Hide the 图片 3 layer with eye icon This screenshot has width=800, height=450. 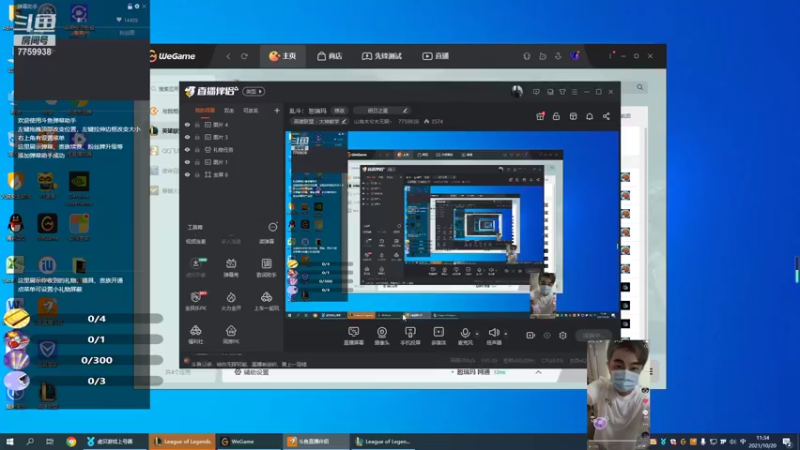click(x=187, y=137)
